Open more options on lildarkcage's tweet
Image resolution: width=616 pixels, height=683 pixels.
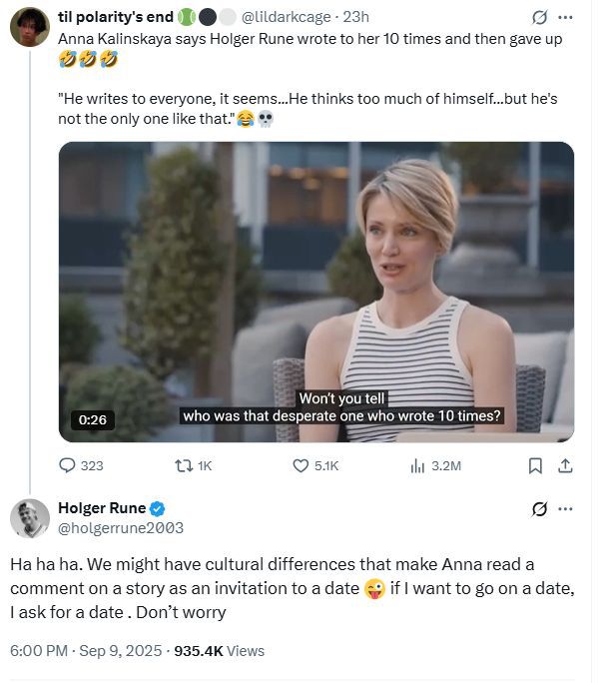(x=566, y=17)
